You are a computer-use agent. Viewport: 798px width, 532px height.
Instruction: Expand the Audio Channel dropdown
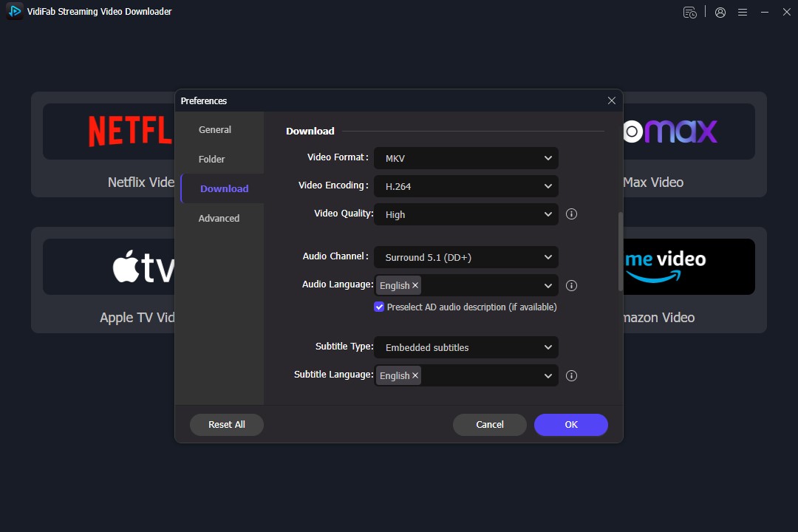pyautogui.click(x=465, y=256)
